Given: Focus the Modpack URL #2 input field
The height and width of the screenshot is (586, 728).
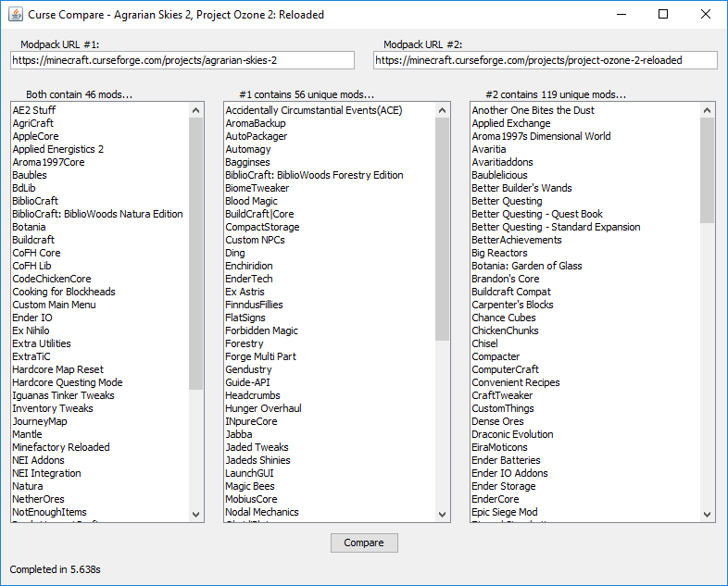Looking at the screenshot, I should point(546,60).
